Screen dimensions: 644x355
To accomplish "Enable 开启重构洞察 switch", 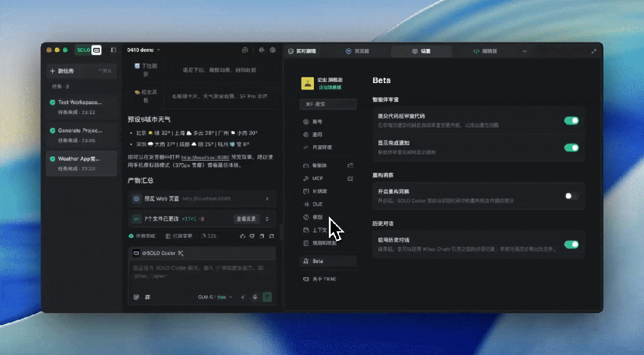I will tap(571, 196).
